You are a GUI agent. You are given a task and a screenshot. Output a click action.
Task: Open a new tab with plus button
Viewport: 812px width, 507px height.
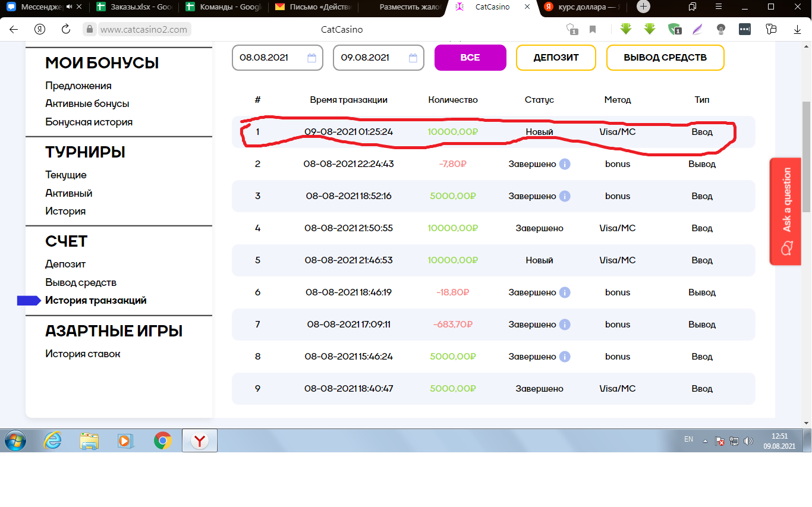click(x=643, y=7)
